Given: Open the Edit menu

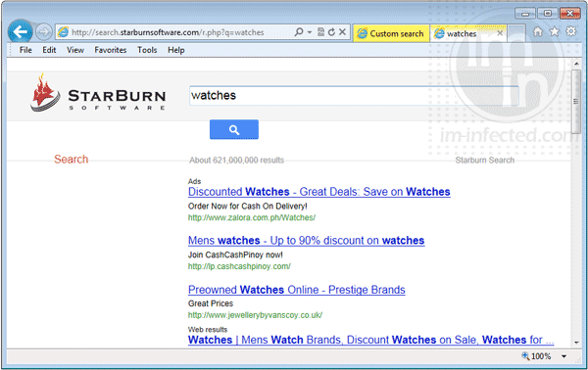Looking at the screenshot, I should click(49, 50).
